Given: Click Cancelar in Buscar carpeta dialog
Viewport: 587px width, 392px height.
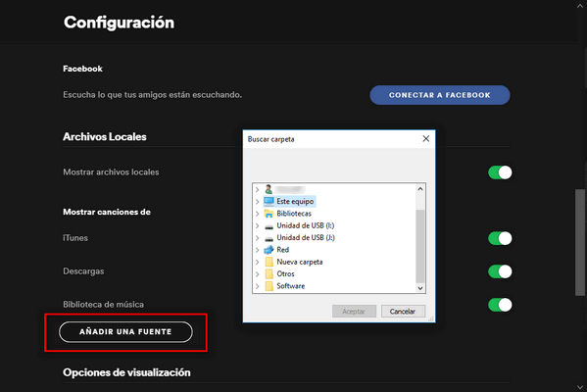Looking at the screenshot, I should (x=403, y=311).
